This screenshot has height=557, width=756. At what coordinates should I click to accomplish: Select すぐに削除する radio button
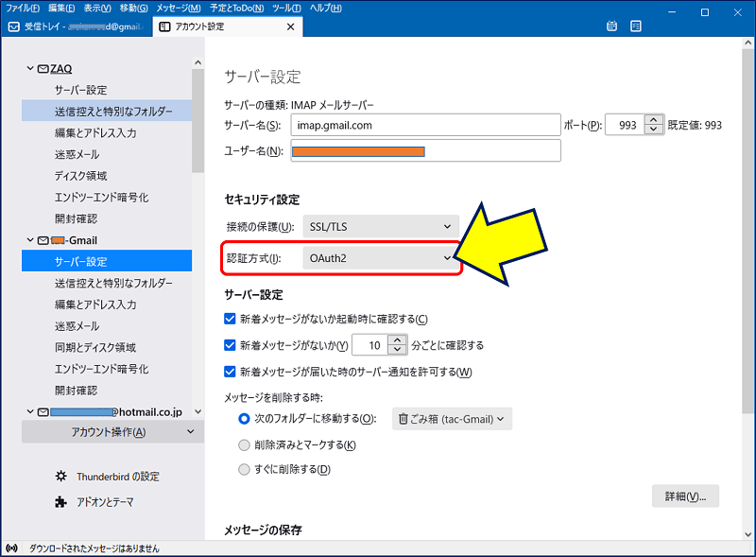coord(244,469)
